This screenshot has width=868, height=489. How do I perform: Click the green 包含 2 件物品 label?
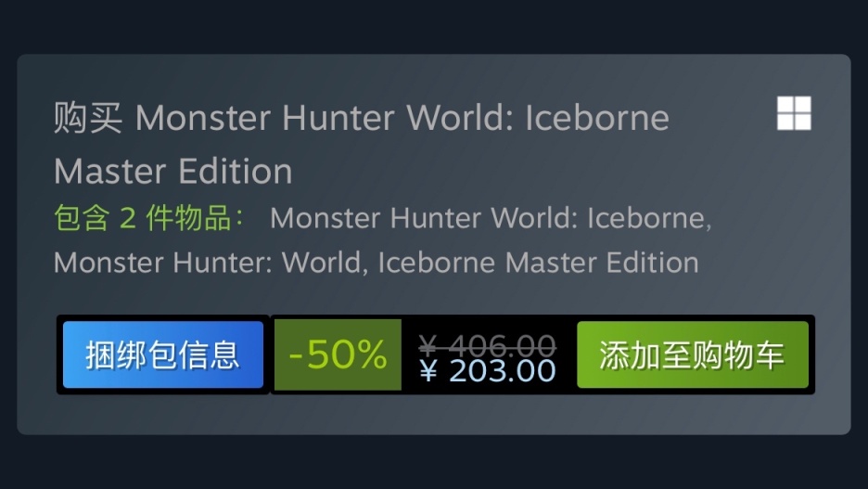point(149,218)
